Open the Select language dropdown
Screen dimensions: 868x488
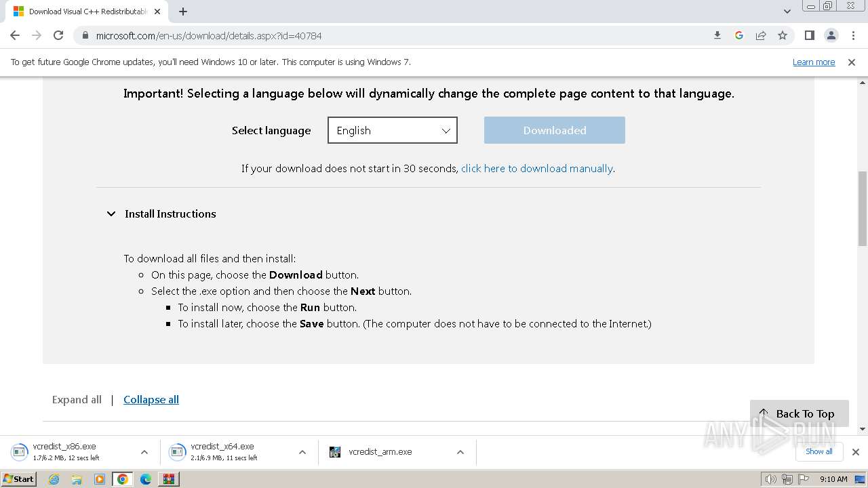point(393,130)
